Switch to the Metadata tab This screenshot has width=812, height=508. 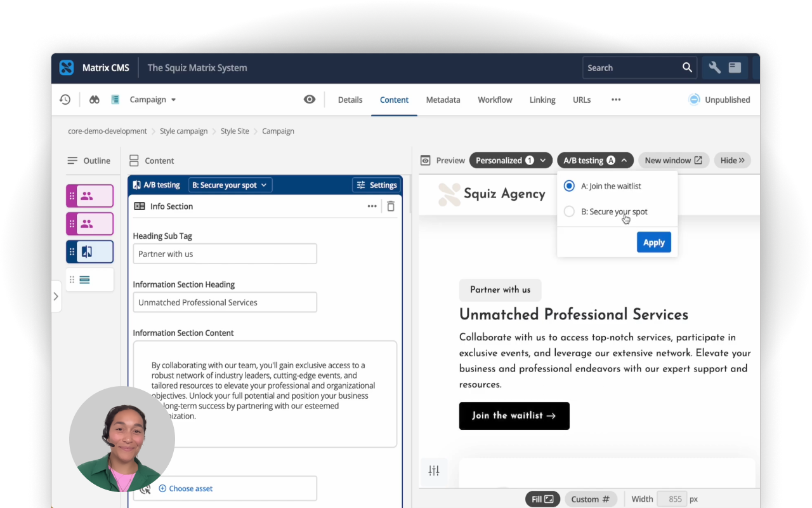tap(443, 100)
